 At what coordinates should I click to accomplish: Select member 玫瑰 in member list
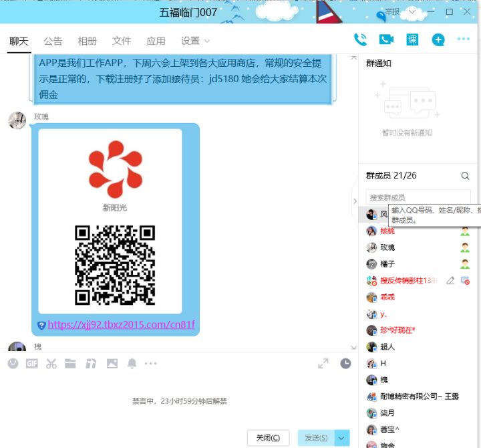tap(418, 247)
